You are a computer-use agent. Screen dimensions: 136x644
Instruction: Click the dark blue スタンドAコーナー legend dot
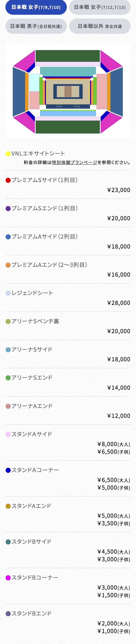click(8, 470)
